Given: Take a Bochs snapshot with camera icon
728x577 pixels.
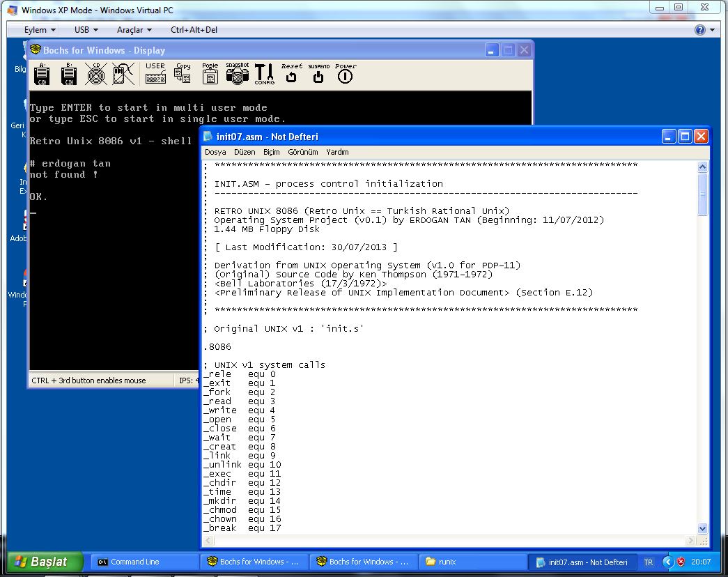Looking at the screenshot, I should point(238,73).
